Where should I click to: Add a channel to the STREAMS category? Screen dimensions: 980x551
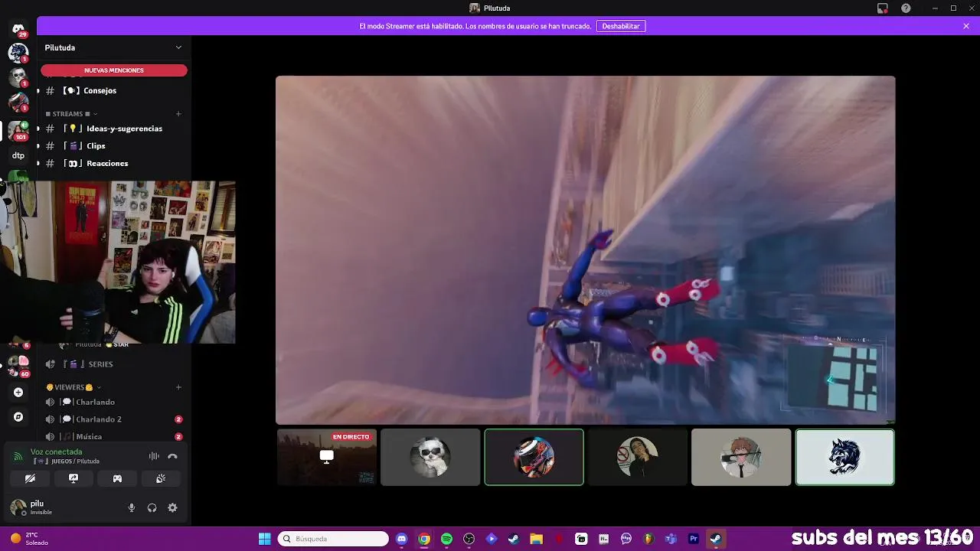[x=178, y=114]
